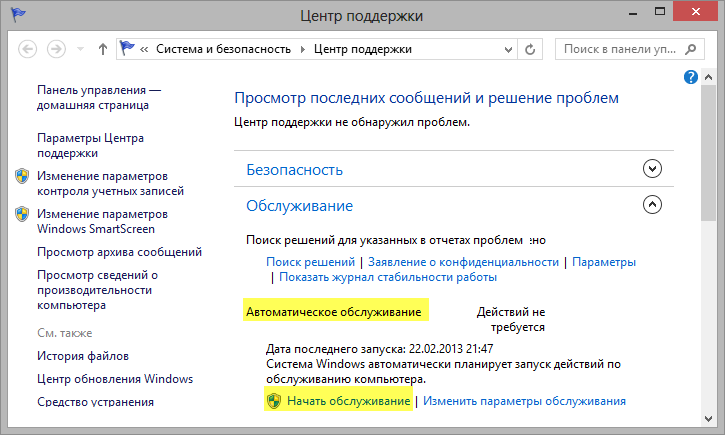Refresh the Центр поддержки page
The image size is (725, 435).
click(530, 49)
